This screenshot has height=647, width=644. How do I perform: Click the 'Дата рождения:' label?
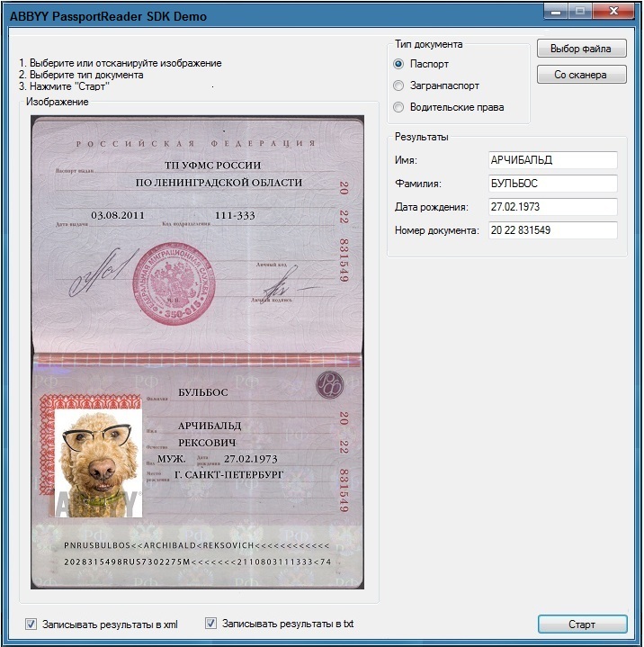tap(432, 207)
